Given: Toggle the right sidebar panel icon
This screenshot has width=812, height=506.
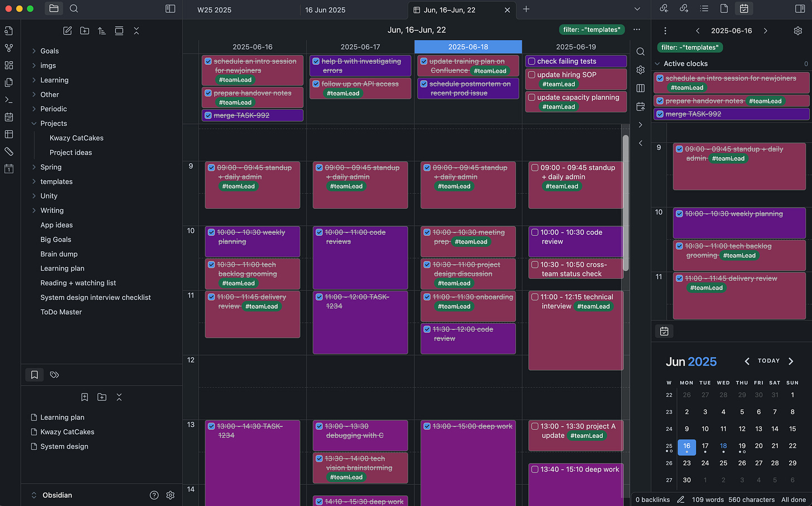Looking at the screenshot, I should (800, 8).
